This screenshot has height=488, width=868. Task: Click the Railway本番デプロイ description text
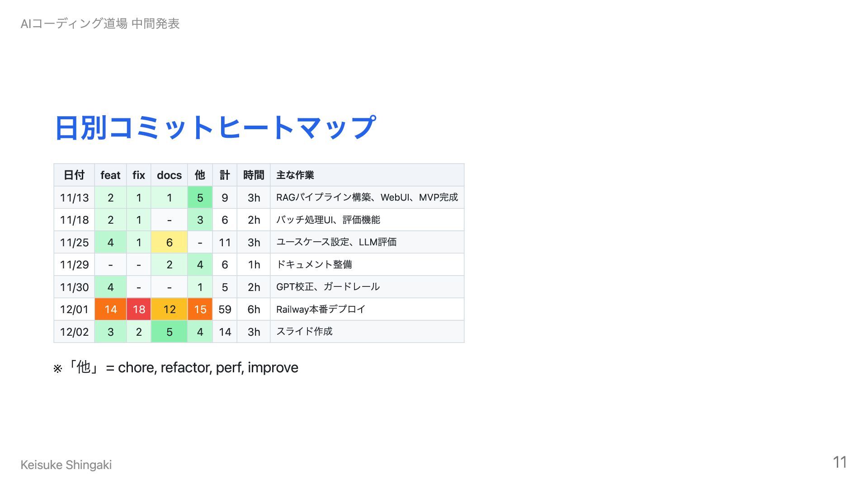point(321,309)
